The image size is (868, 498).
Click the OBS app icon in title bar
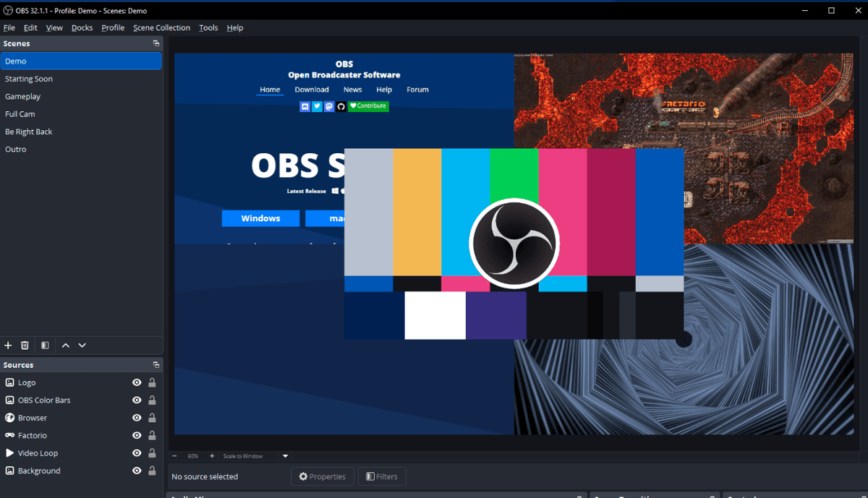coord(8,10)
